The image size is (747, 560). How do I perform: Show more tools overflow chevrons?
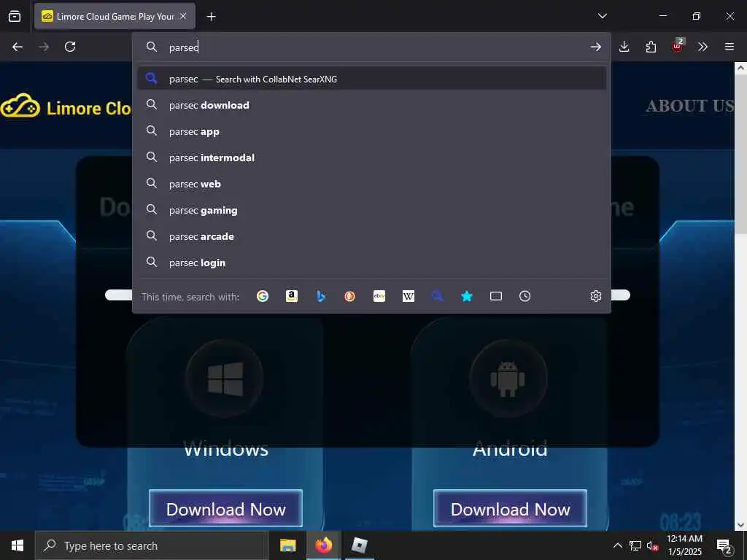[x=703, y=47]
